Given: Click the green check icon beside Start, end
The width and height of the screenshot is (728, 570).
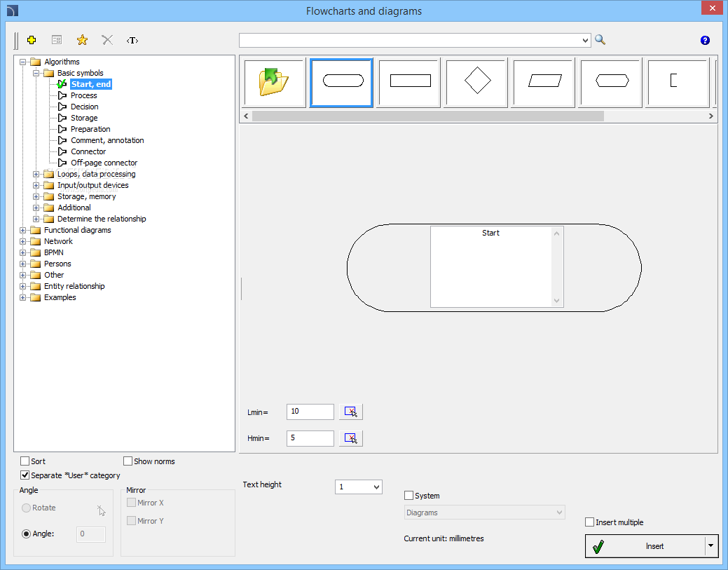Looking at the screenshot, I should 62,84.
